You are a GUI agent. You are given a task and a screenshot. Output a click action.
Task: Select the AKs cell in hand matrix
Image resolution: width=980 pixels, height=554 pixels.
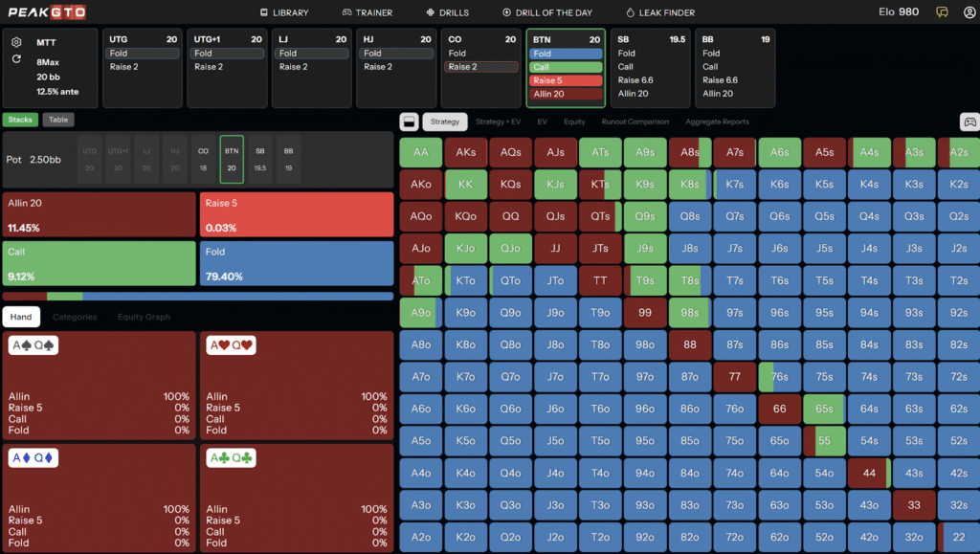click(x=465, y=152)
